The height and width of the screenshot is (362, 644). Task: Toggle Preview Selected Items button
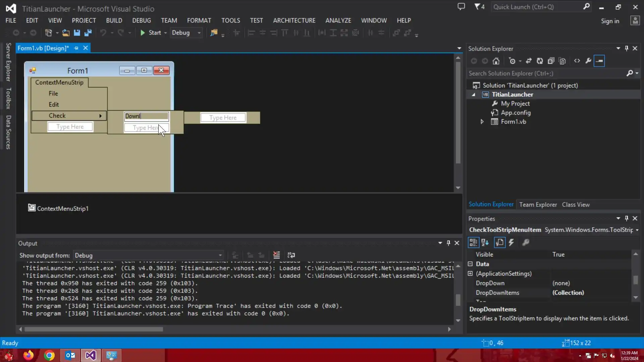(x=599, y=61)
